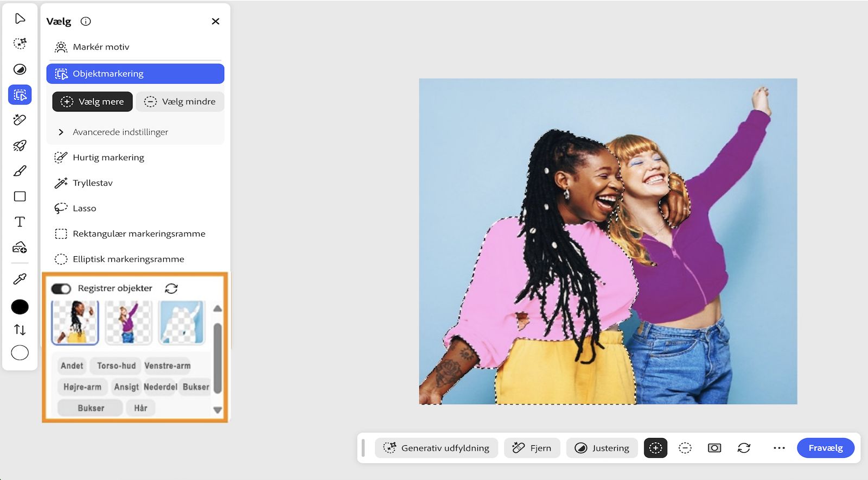This screenshot has height=480, width=868.
Task: Select the Hår chip
Action: coord(141,408)
